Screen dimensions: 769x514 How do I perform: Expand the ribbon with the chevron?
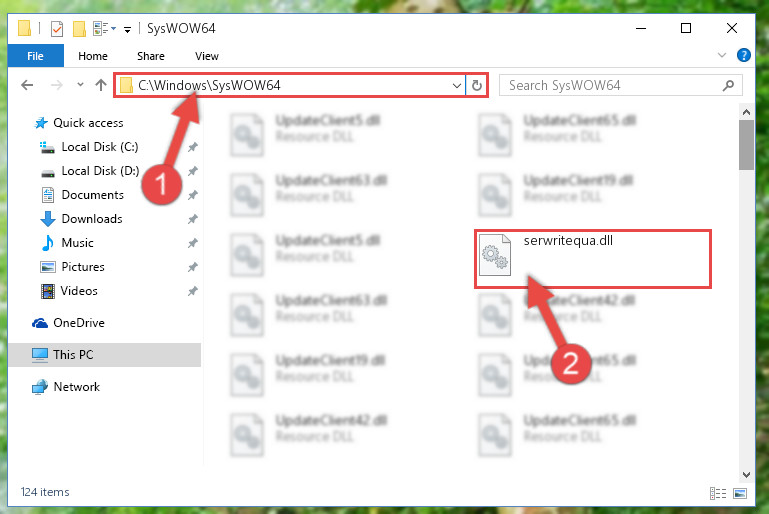(721, 55)
